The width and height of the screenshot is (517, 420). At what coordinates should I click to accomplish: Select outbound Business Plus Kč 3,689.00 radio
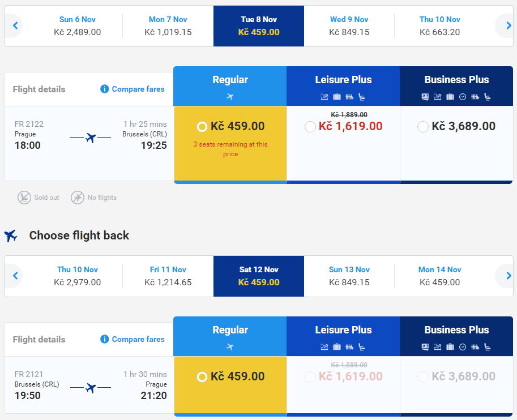tap(422, 127)
